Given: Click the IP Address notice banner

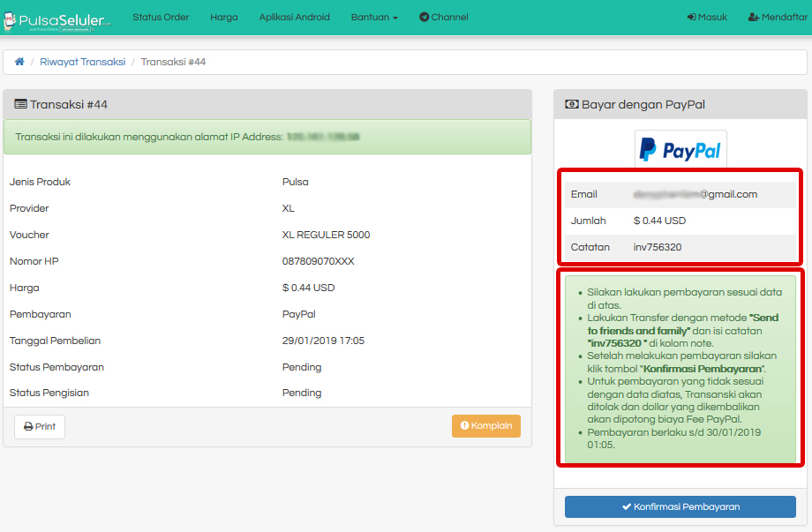Looking at the screenshot, I should 267,137.
